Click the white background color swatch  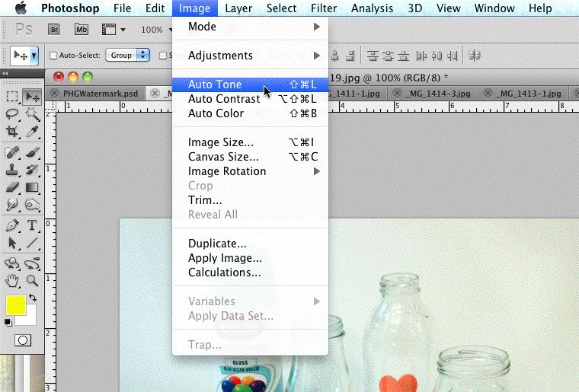29,319
